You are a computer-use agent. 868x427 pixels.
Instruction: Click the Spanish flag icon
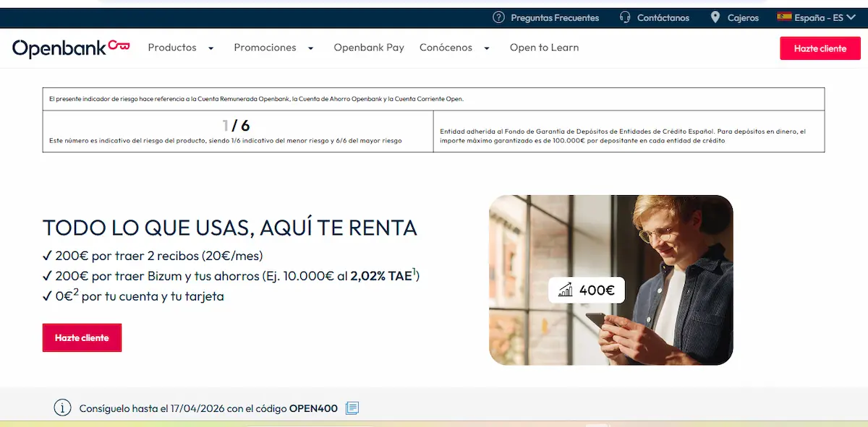tap(784, 17)
